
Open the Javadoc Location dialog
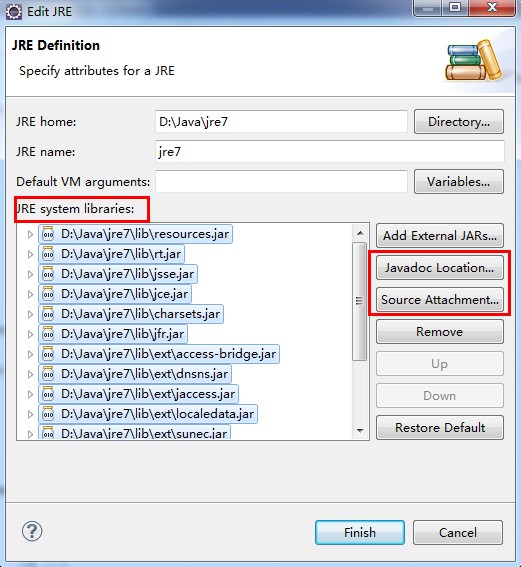click(x=440, y=268)
